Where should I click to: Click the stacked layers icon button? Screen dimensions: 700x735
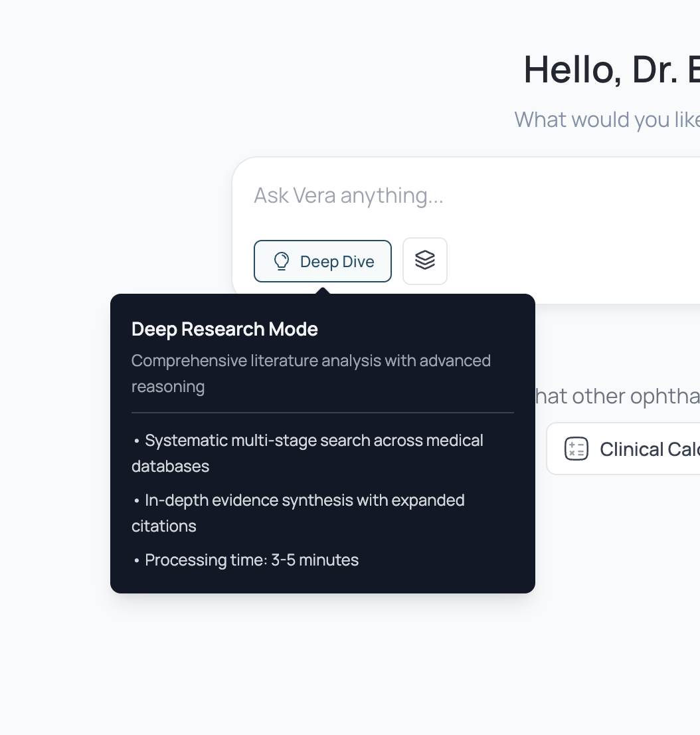click(x=425, y=261)
